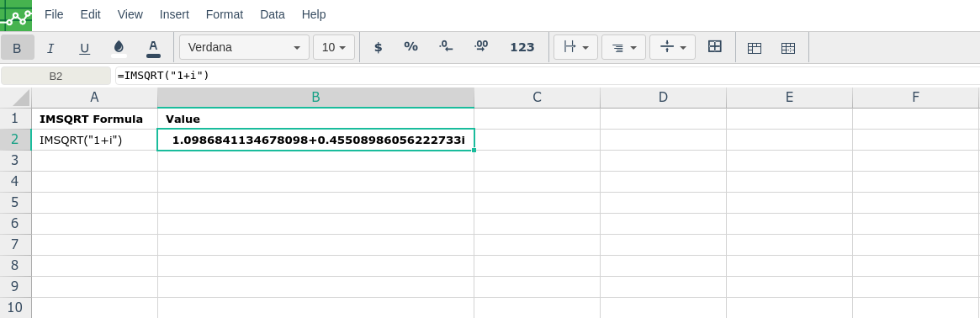Select row 5 header
Viewport: 980px width, 318px height.
click(x=15, y=203)
